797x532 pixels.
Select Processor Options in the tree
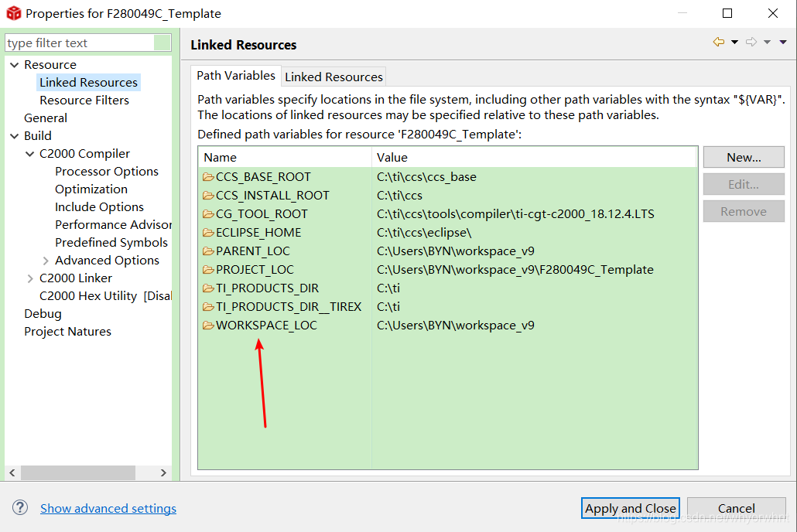(107, 171)
